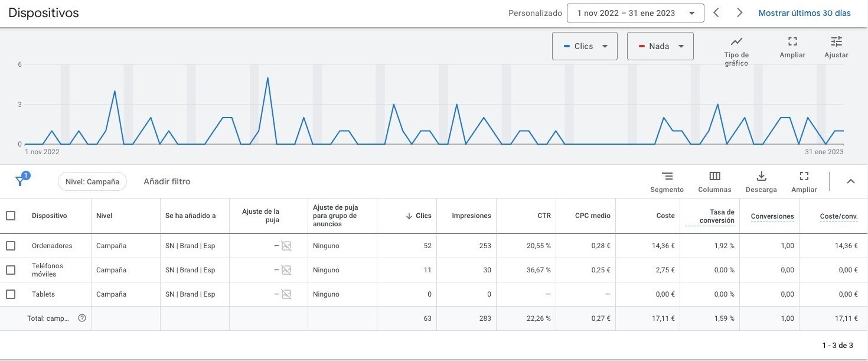Click the filter funnel icon
Viewport: 868px width, 361px height.
[20, 181]
